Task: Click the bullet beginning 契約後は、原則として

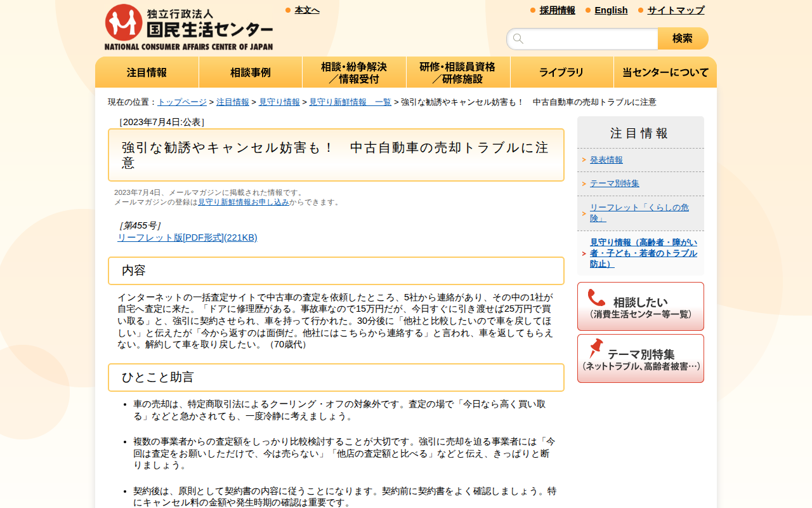Action: [x=344, y=497]
